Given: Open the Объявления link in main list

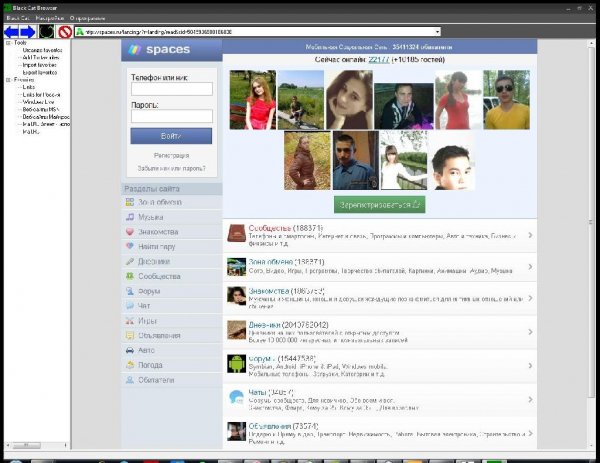Looking at the screenshot, I should [270, 426].
